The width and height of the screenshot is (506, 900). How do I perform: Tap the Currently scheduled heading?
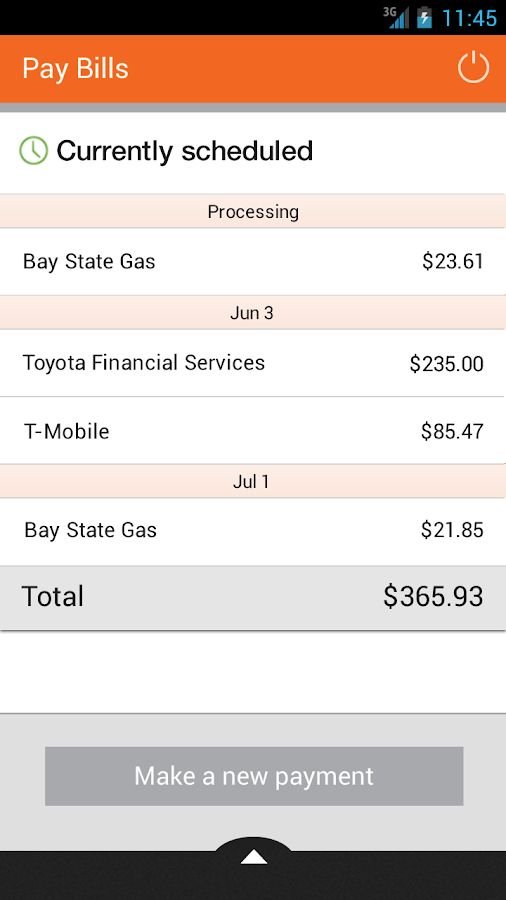pyautogui.click(x=185, y=151)
